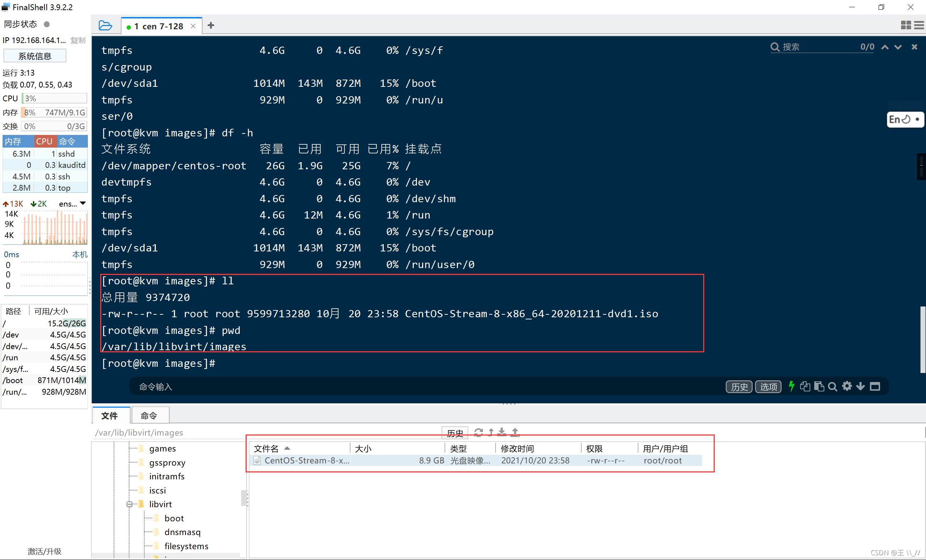Image resolution: width=926 pixels, height=560 pixels.
Task: Click the magnifier search icon in terminal toolbar
Action: tap(832, 386)
